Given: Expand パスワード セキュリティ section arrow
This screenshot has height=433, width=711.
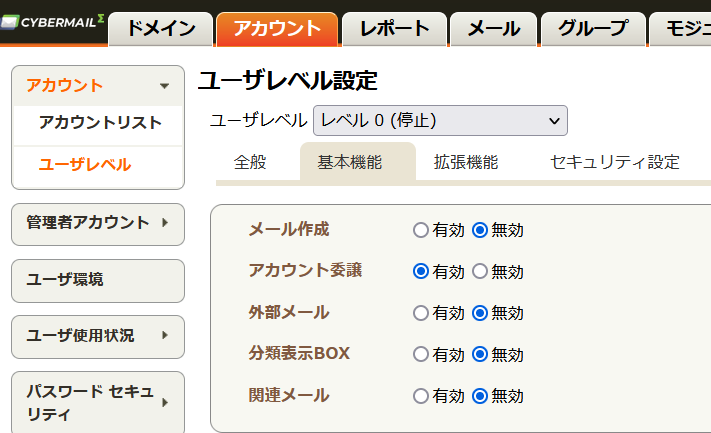Looking at the screenshot, I should coord(165,402).
